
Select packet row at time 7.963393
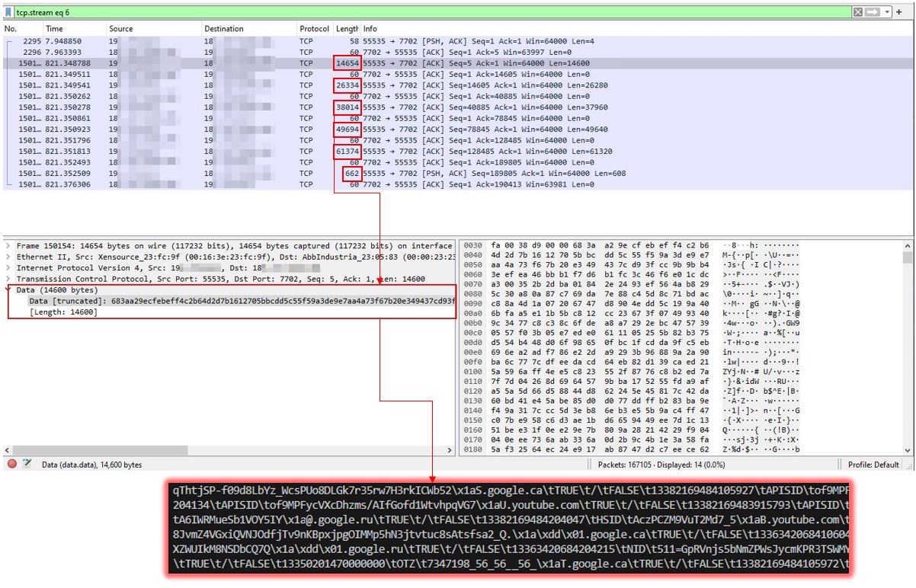tap(457, 52)
